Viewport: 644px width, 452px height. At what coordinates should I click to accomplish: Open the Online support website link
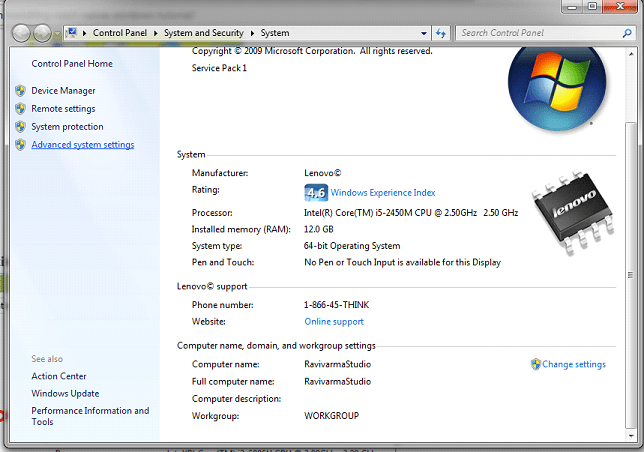pyautogui.click(x=334, y=322)
